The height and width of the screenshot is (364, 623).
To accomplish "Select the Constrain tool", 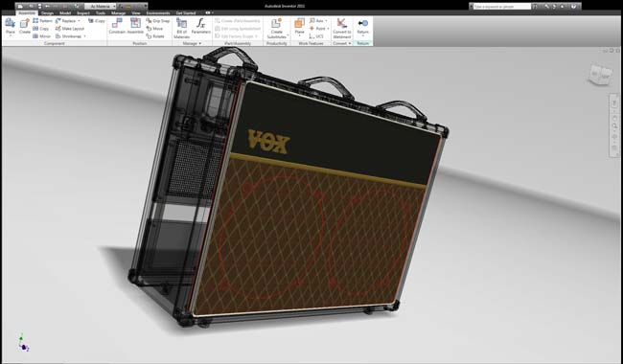I will [117, 25].
